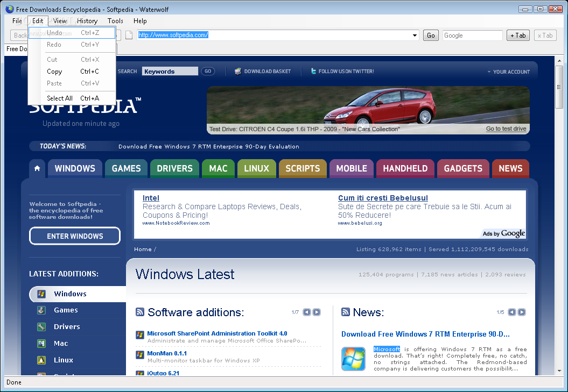Go to previous News page arrow
Viewport: 568px width, 392px height.
coord(512,312)
